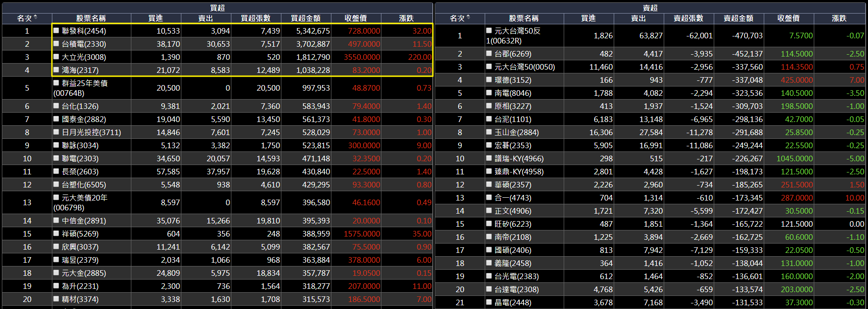868x309 pixels.
Task: Click 收盤價 header in the 買超 table
Action: (356, 18)
